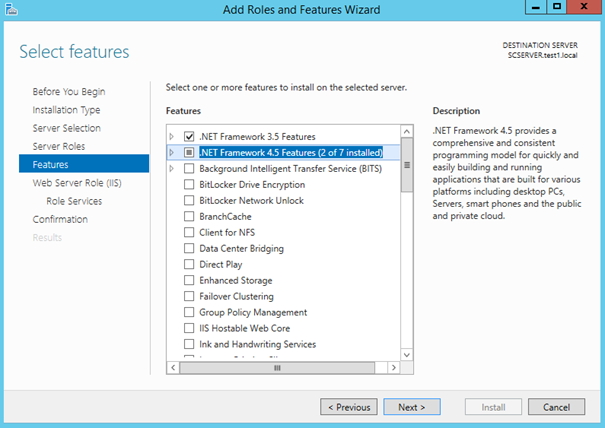Switch to the Server Selection step

[66, 128]
